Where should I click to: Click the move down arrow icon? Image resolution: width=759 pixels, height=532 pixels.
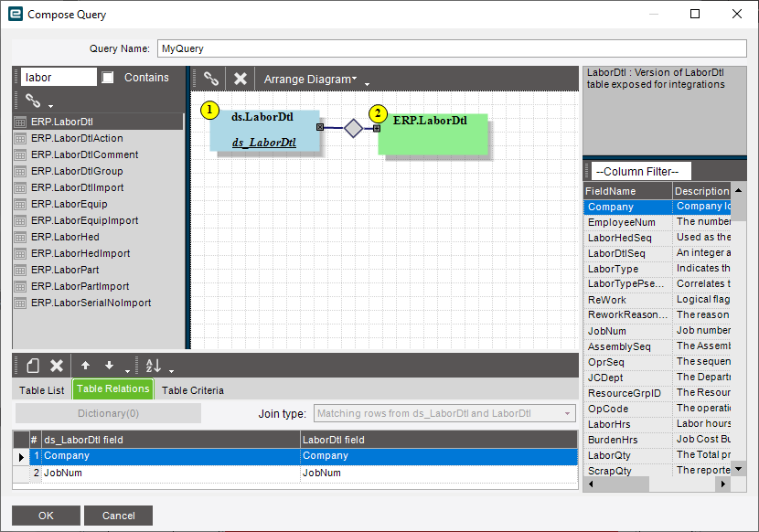(110, 366)
